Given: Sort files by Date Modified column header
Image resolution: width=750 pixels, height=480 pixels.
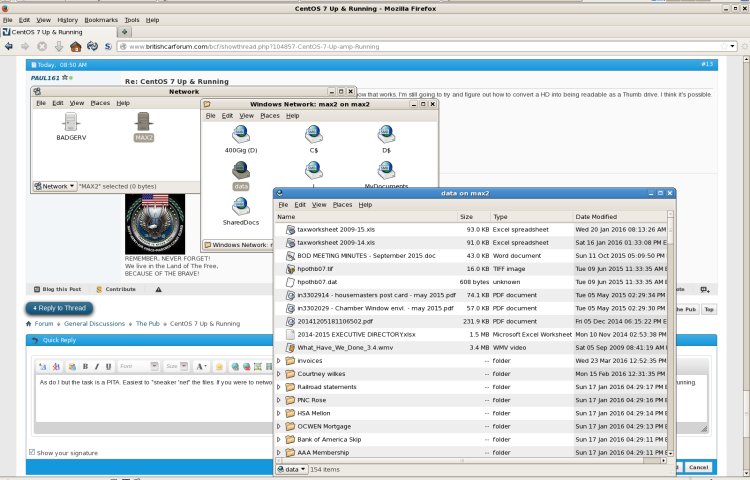Looking at the screenshot, I should (619, 217).
